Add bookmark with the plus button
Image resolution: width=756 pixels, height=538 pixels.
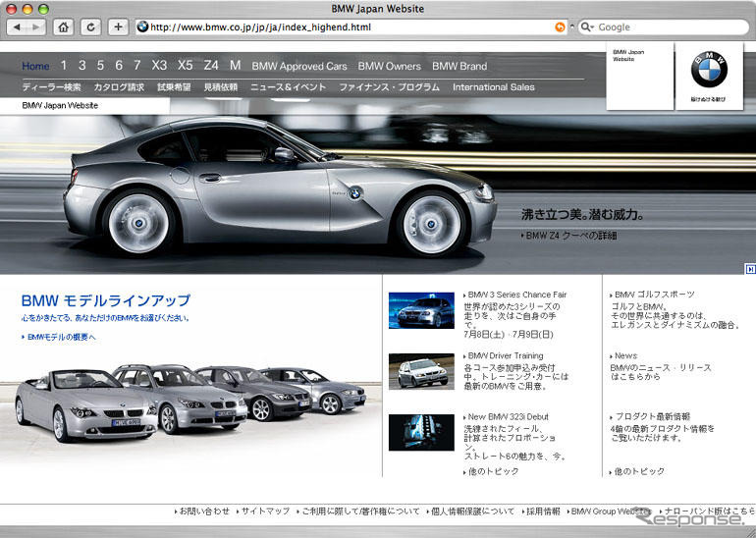118,27
